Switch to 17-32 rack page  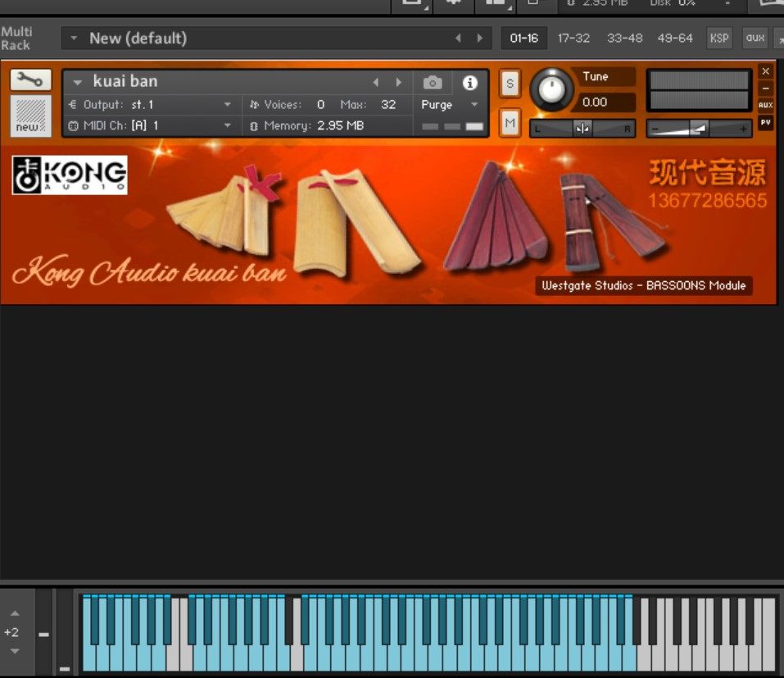point(573,38)
